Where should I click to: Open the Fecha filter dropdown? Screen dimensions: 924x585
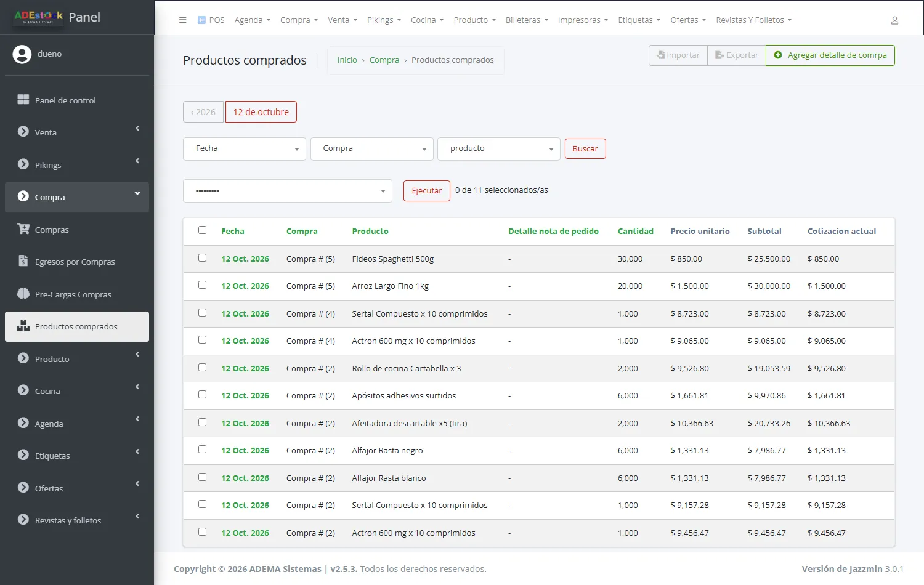pos(245,149)
